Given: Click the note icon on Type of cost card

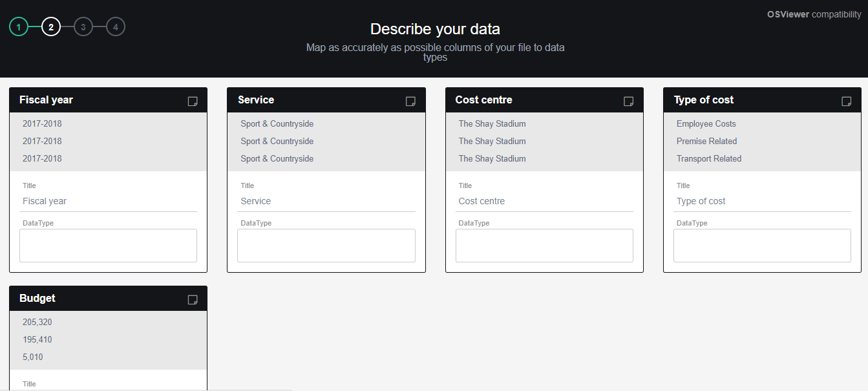Looking at the screenshot, I should click(x=846, y=101).
